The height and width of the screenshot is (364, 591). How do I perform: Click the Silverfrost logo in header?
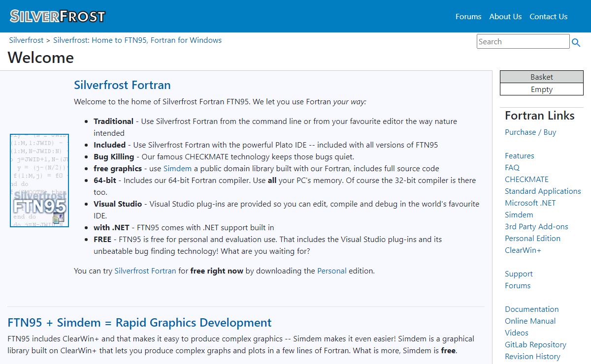[x=58, y=16]
